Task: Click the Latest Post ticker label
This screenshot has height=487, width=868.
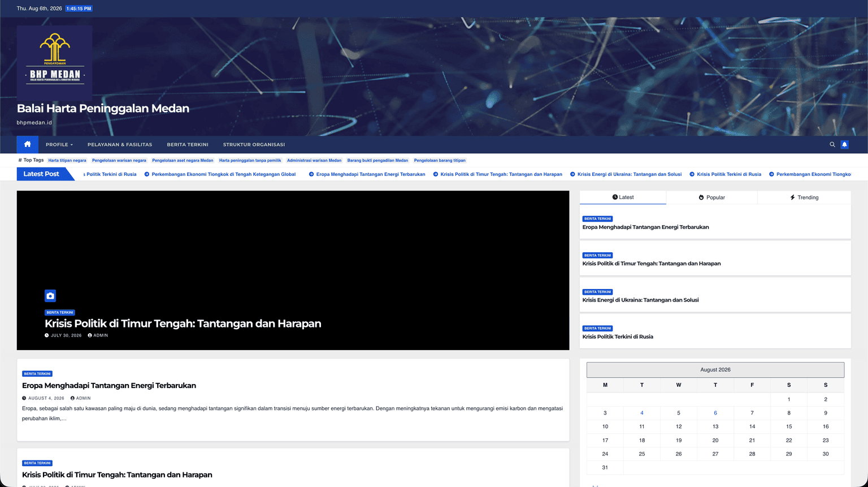Action: pos(41,174)
